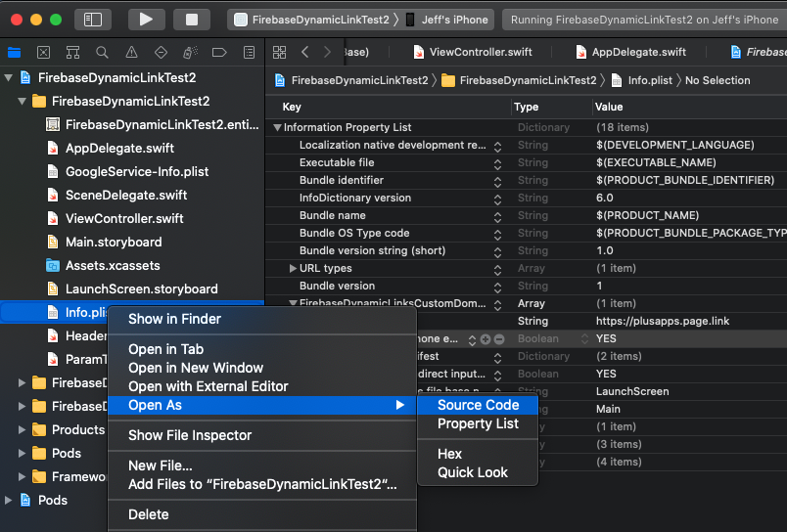Choose Show File Inspector
This screenshot has height=532, width=787.
pos(262,435)
